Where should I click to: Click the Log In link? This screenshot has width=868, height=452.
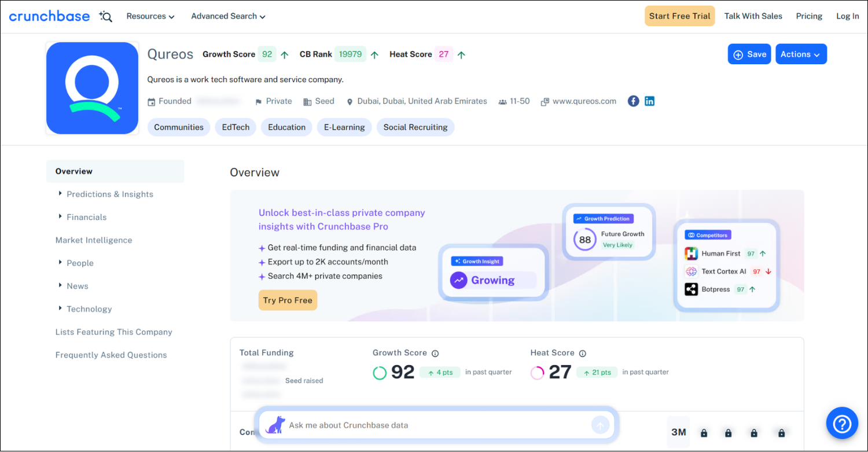coord(848,16)
